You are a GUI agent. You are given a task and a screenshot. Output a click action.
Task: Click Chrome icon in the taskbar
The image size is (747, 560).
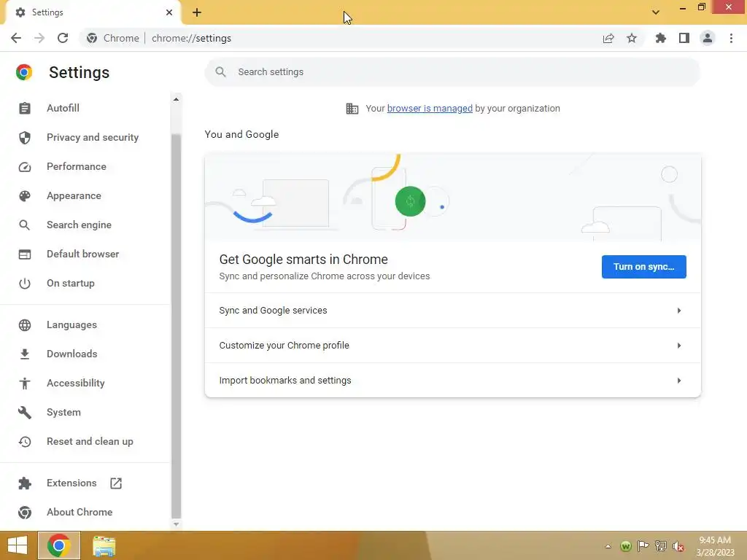pos(59,545)
